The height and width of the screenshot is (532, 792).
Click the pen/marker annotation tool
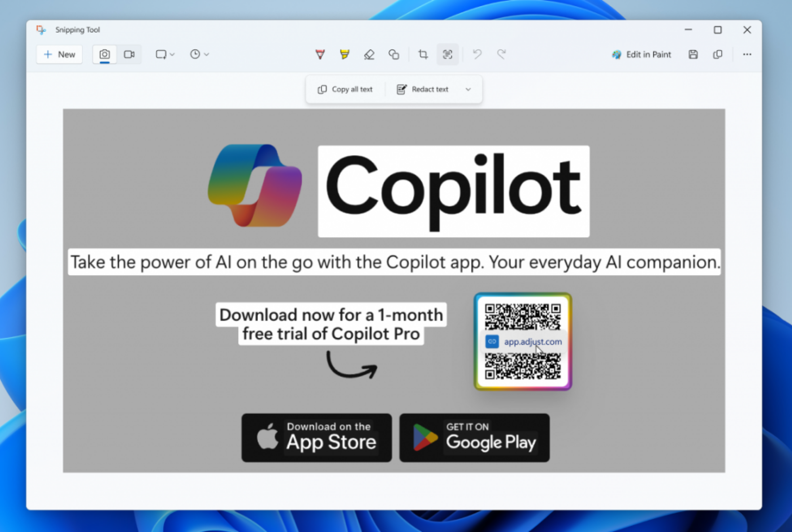coord(320,55)
